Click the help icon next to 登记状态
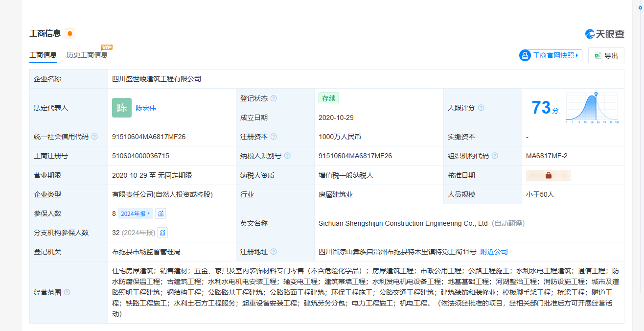 pos(274,98)
